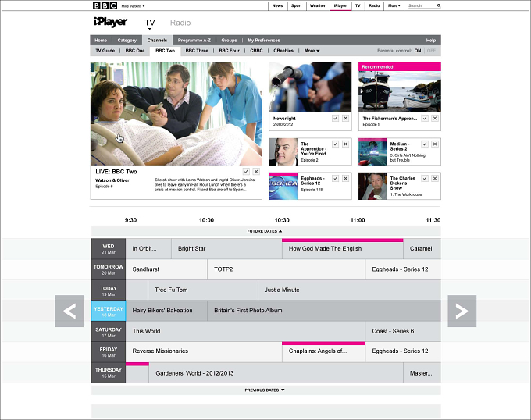Screen dimensions: 531x420
Task: Dismiss LIVE BBC Two panel with X
Action: [x=256, y=172]
